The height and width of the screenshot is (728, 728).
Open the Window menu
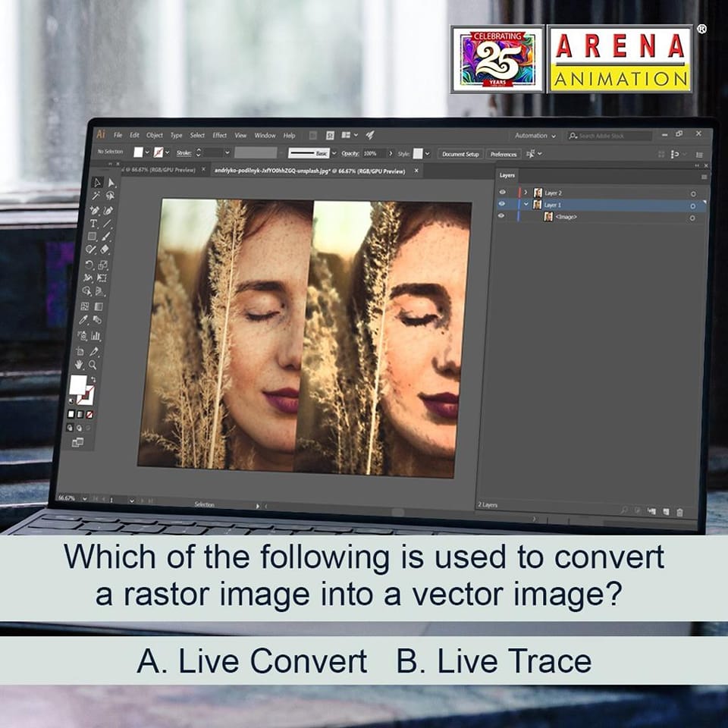coord(265,135)
